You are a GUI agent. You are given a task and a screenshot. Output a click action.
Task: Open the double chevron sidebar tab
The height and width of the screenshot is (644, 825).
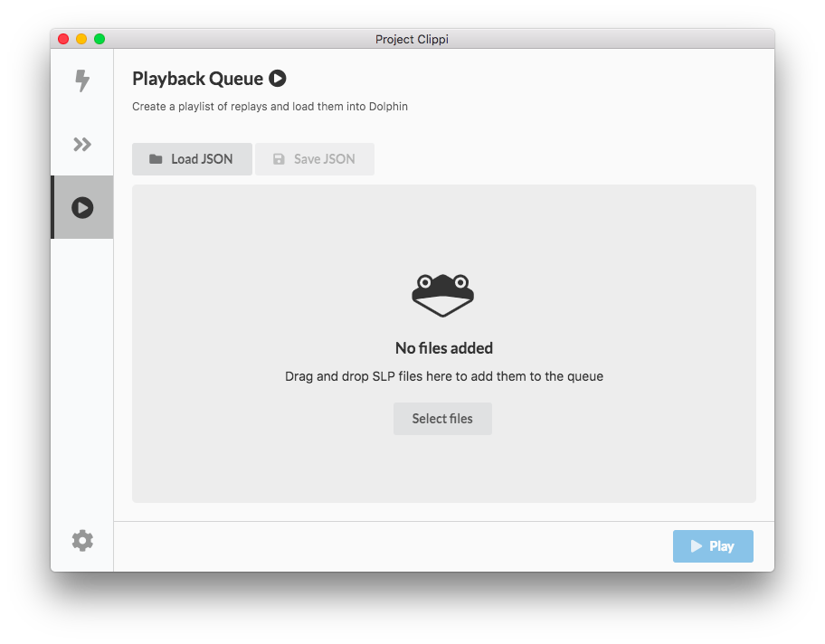coord(82,144)
